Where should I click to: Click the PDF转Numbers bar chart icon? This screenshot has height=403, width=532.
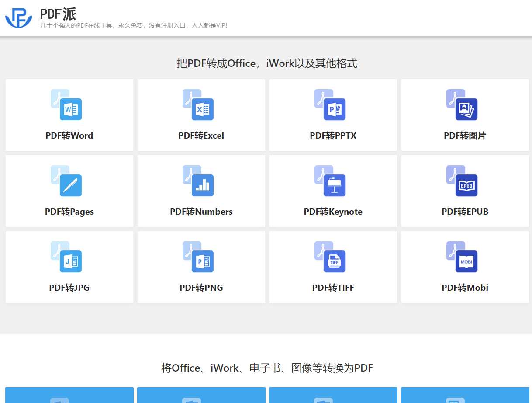click(x=198, y=181)
